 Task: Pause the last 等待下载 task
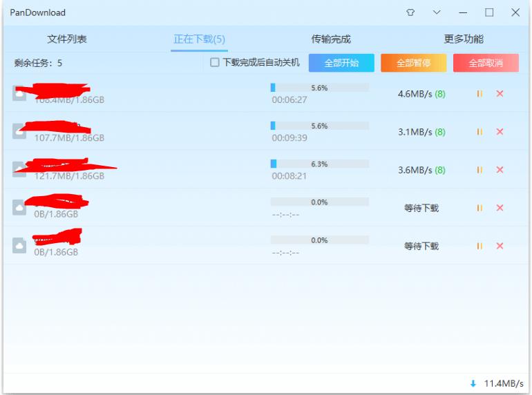click(479, 246)
